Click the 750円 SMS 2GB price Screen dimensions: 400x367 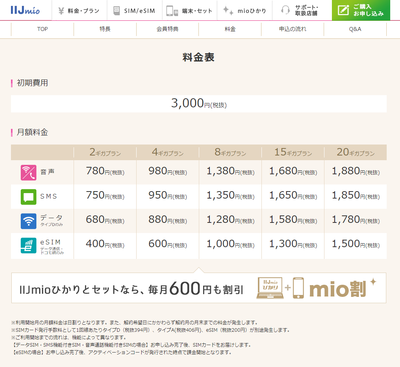coord(105,196)
